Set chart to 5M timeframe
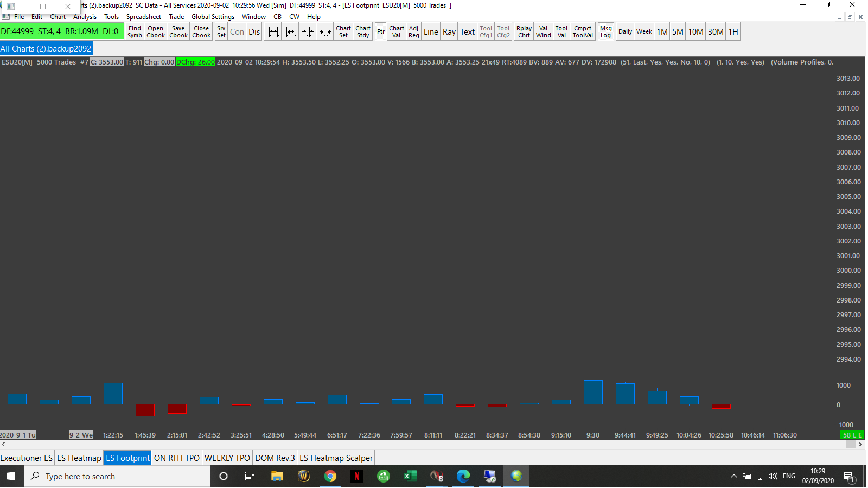 [678, 32]
